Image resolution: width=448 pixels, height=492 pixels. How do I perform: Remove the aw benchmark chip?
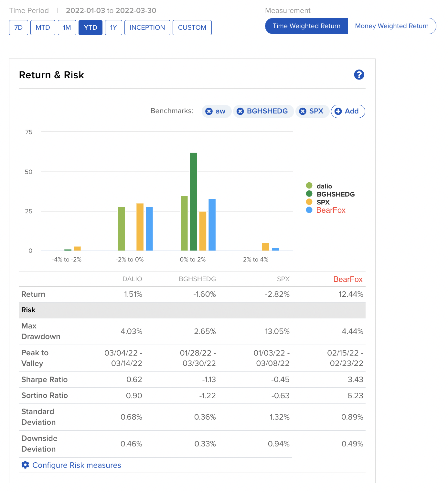[209, 111]
